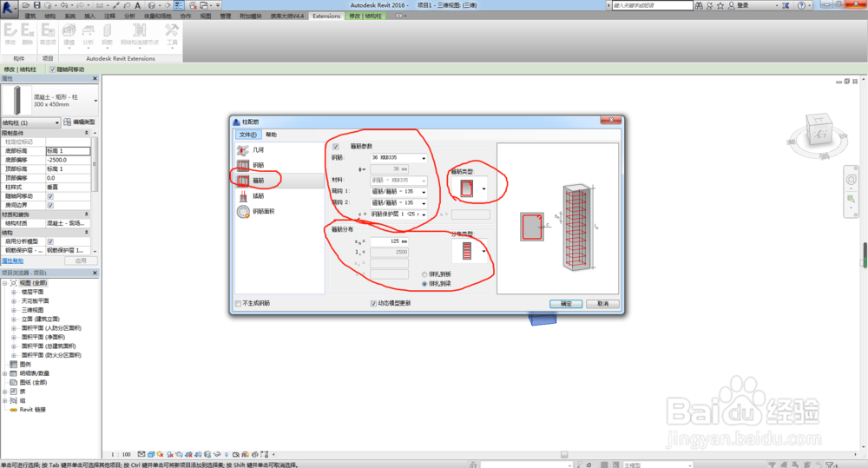This screenshot has height=468, width=868.
Task: Click the 钢结构连接节点 ribbon icon
Action: point(140,34)
